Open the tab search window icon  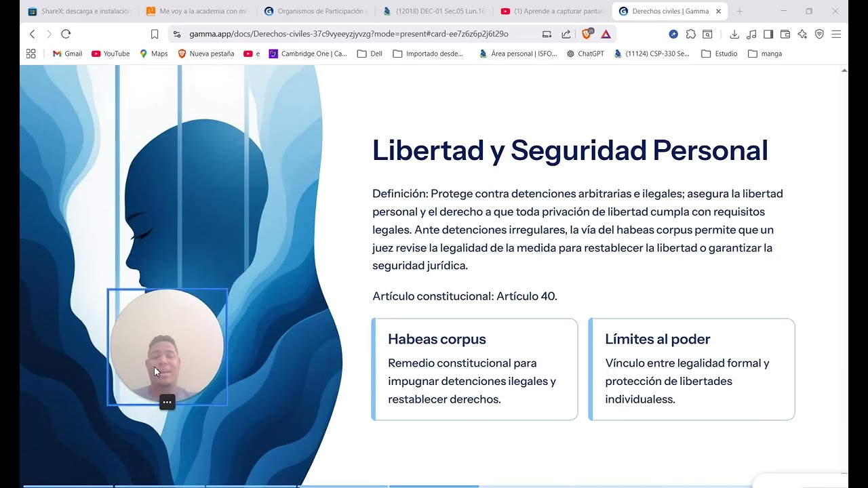pos(707,34)
